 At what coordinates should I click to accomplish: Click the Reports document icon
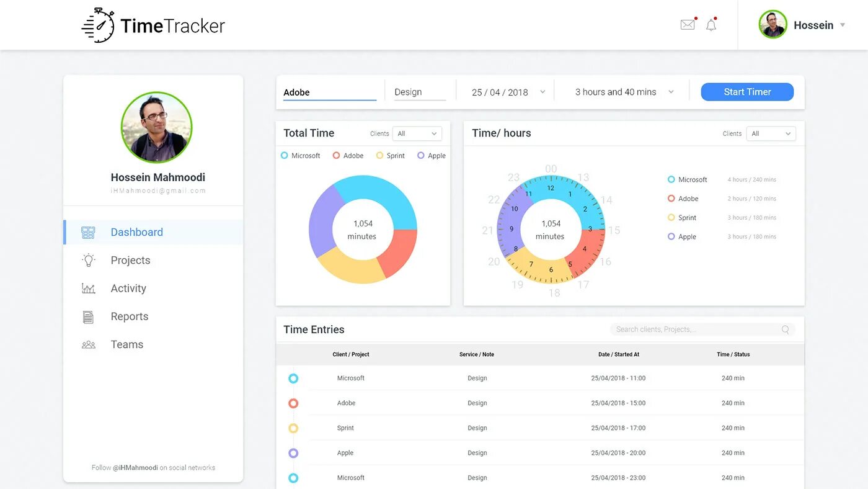(89, 317)
